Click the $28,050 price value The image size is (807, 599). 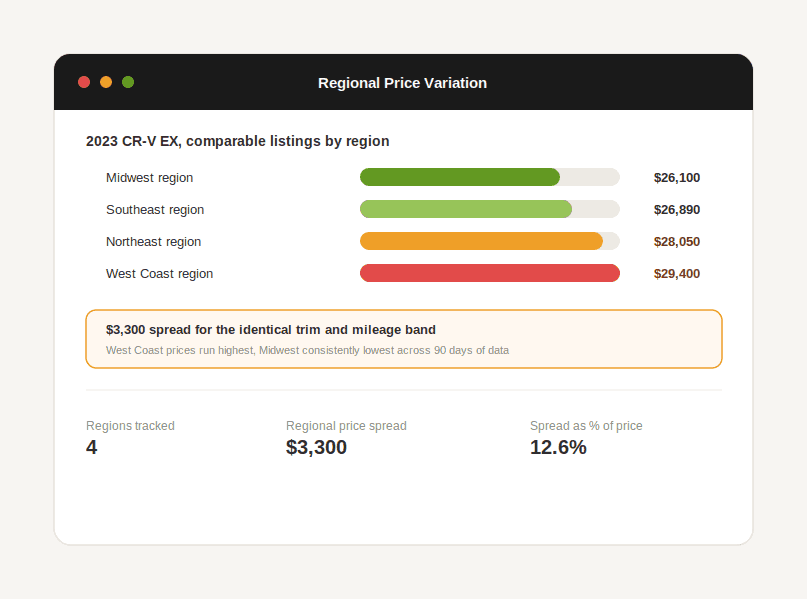(677, 241)
